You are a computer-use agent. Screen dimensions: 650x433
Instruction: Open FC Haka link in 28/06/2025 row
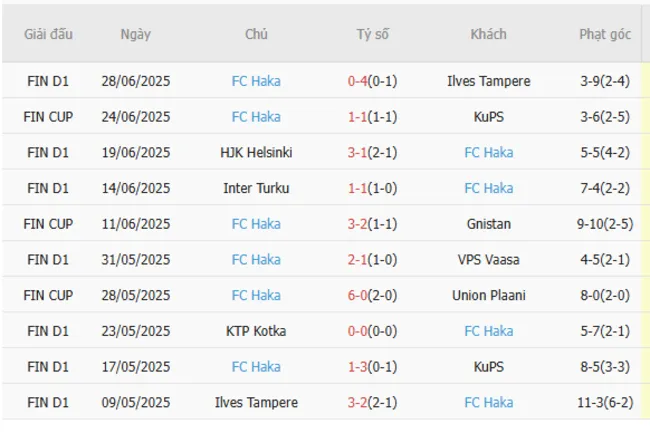[256, 81]
